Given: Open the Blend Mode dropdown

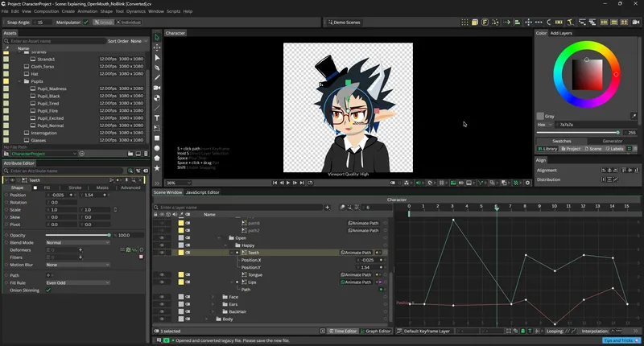Looking at the screenshot, I should (x=77, y=242).
